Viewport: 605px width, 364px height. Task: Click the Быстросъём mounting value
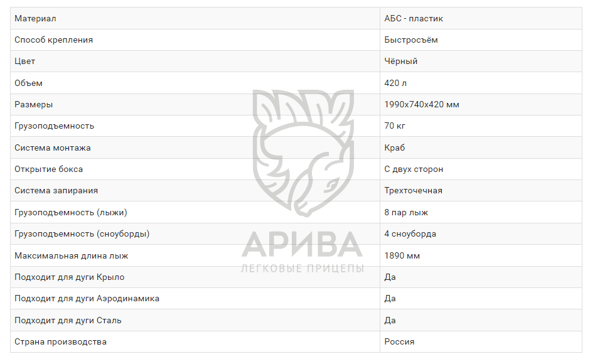(411, 40)
